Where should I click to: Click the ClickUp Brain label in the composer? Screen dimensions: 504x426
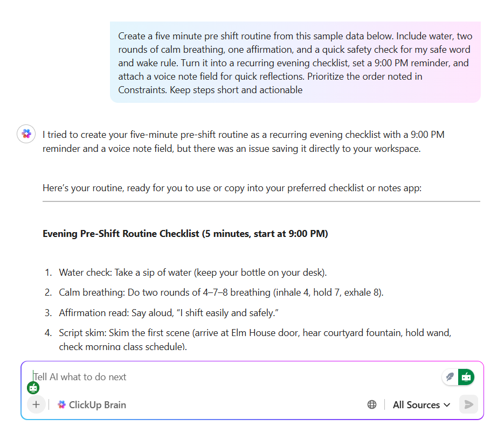coord(98,404)
